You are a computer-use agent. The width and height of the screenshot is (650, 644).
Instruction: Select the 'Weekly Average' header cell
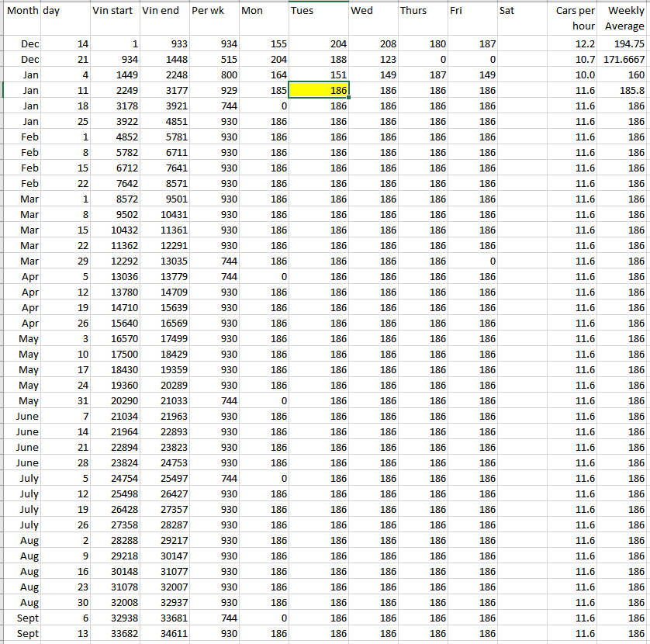pyautogui.click(x=624, y=19)
